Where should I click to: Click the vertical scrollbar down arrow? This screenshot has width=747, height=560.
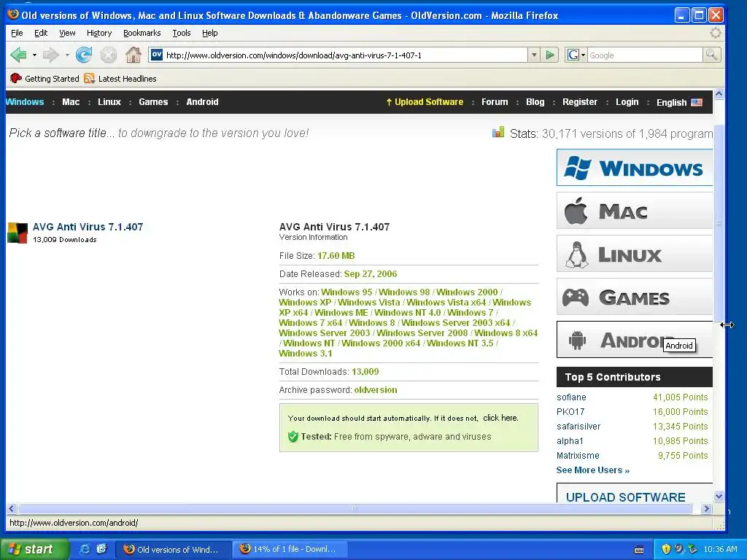(x=719, y=496)
